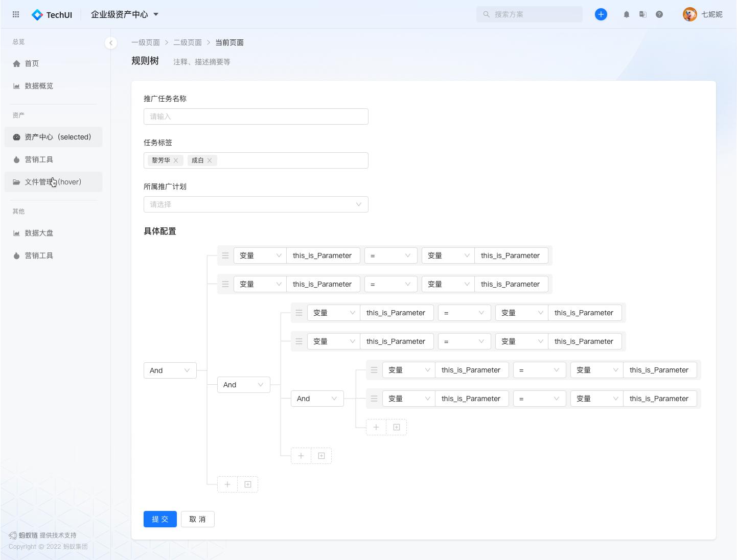
Task: Navigate to 一级页面 breadcrumb
Action: (x=146, y=42)
